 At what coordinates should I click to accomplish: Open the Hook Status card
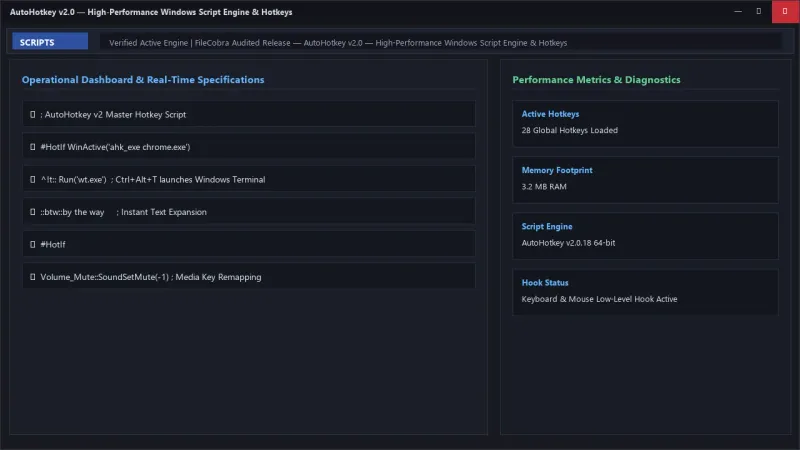point(645,292)
